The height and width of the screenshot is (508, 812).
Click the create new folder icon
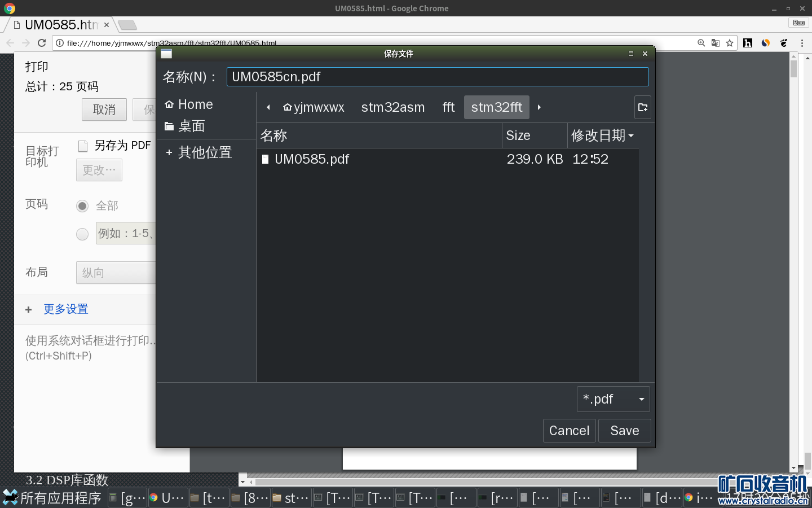[x=643, y=107]
